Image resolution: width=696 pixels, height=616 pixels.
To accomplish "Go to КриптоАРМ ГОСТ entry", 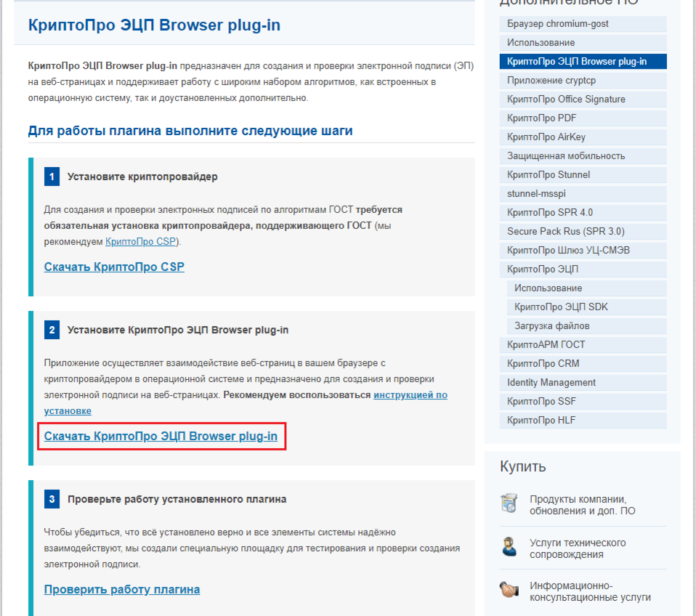I will (583, 344).
